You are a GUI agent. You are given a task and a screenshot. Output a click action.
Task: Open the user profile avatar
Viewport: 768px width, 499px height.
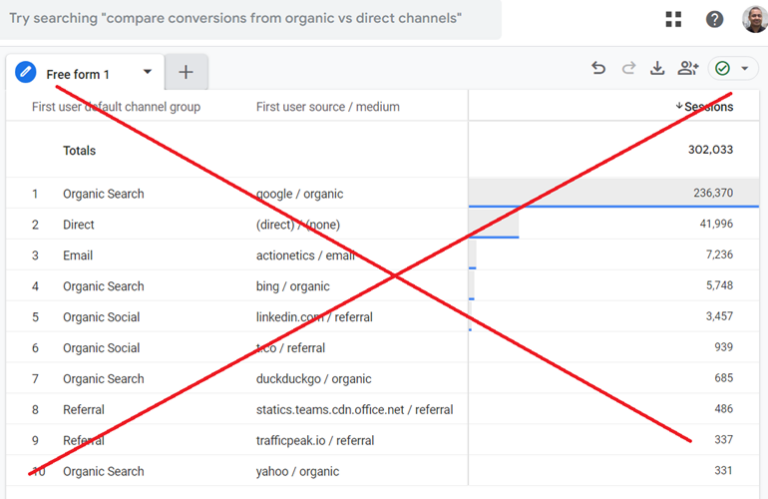(x=754, y=19)
